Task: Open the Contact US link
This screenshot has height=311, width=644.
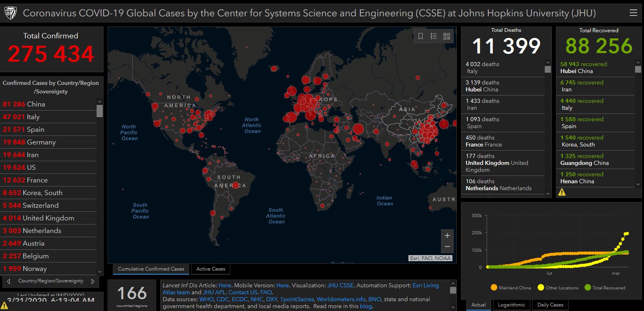Action: tap(243, 292)
